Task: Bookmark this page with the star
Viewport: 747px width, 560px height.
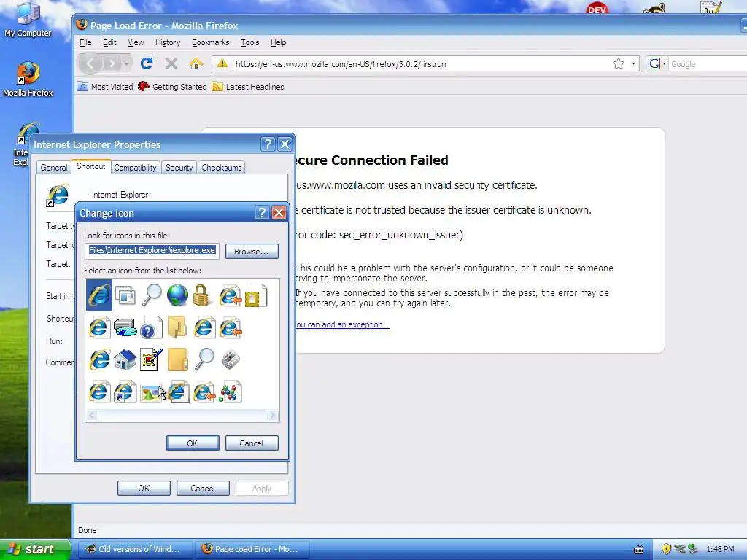Action: click(619, 63)
